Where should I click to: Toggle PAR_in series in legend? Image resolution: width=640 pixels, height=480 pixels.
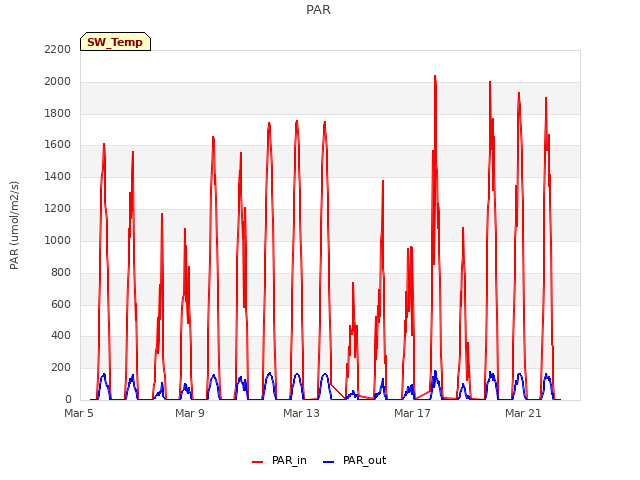click(x=279, y=460)
